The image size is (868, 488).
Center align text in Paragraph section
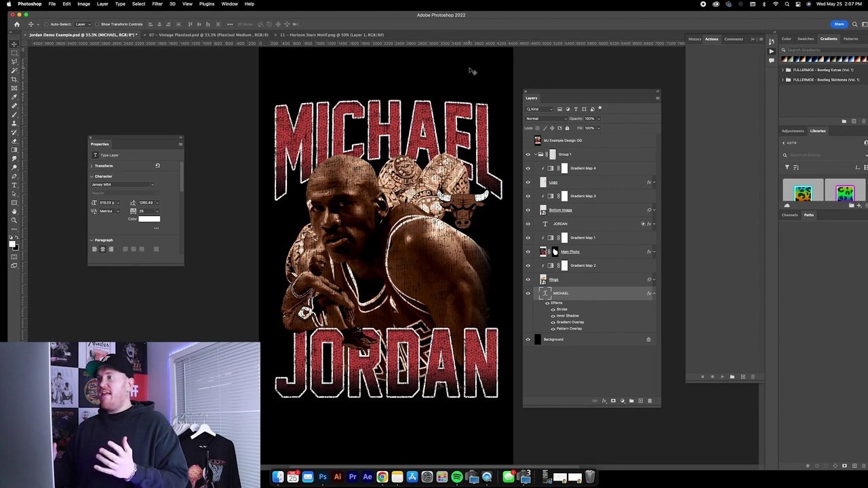click(102, 249)
